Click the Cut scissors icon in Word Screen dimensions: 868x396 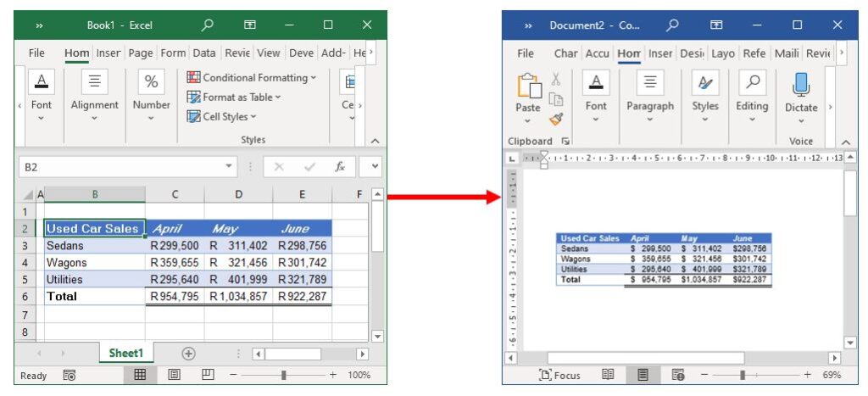pos(556,79)
